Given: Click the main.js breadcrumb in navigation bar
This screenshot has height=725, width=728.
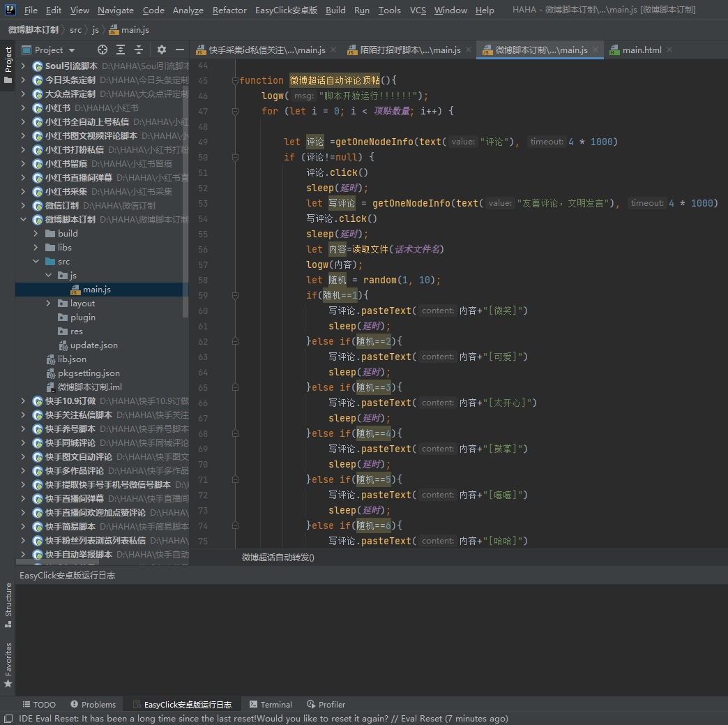Looking at the screenshot, I should (129, 30).
